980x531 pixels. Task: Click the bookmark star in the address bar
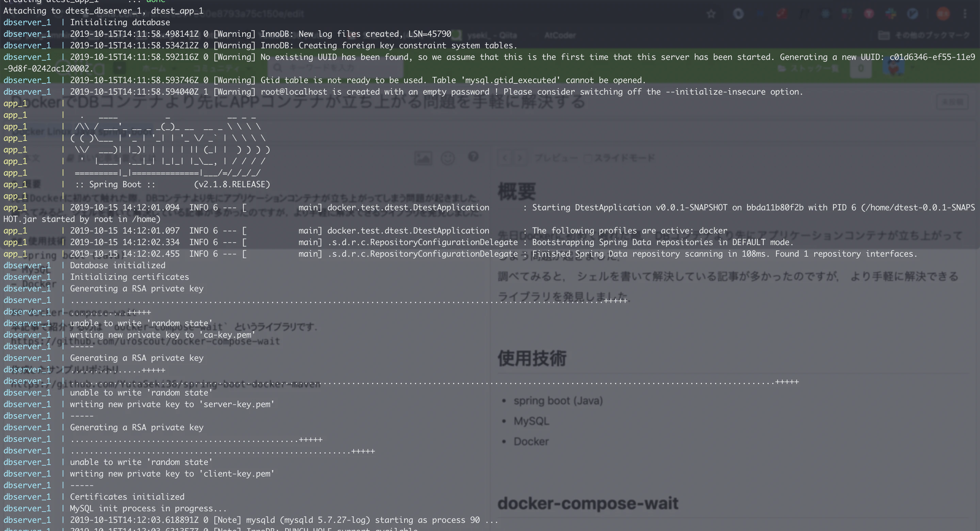pos(712,13)
